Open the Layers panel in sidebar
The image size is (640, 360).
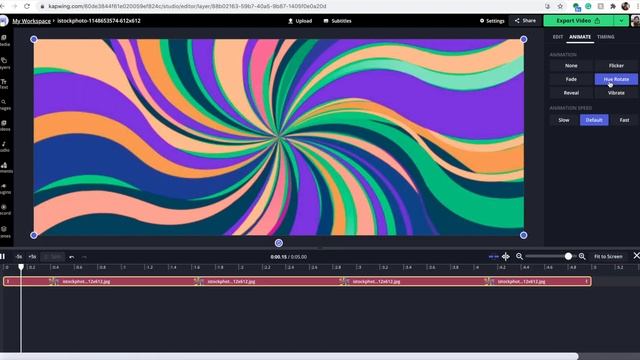click(x=4, y=63)
